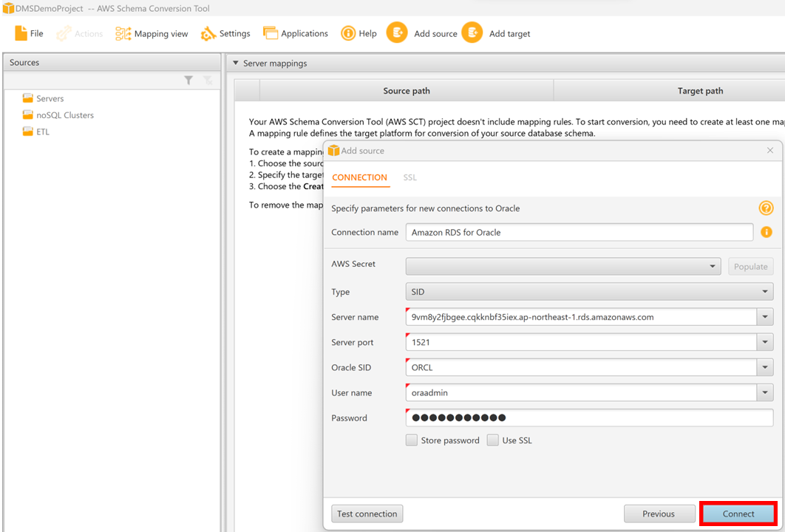Select the Servers folder in Sources
785x532 pixels.
(43, 98)
